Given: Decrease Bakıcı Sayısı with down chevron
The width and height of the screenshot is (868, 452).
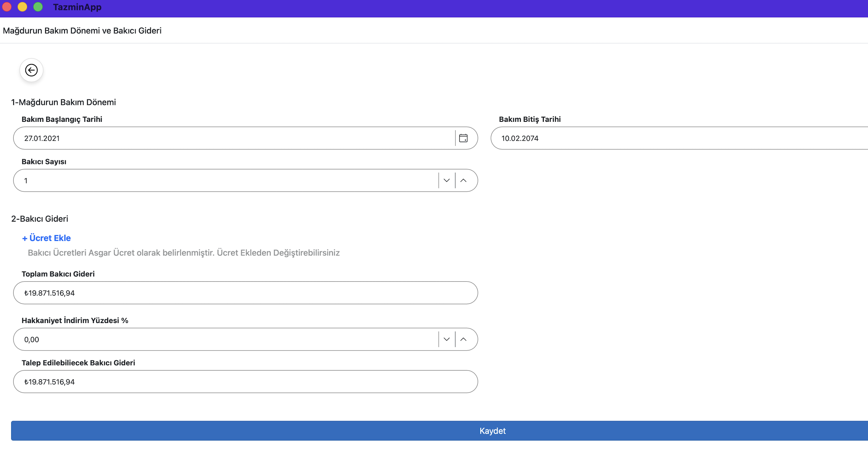Looking at the screenshot, I should click(447, 181).
